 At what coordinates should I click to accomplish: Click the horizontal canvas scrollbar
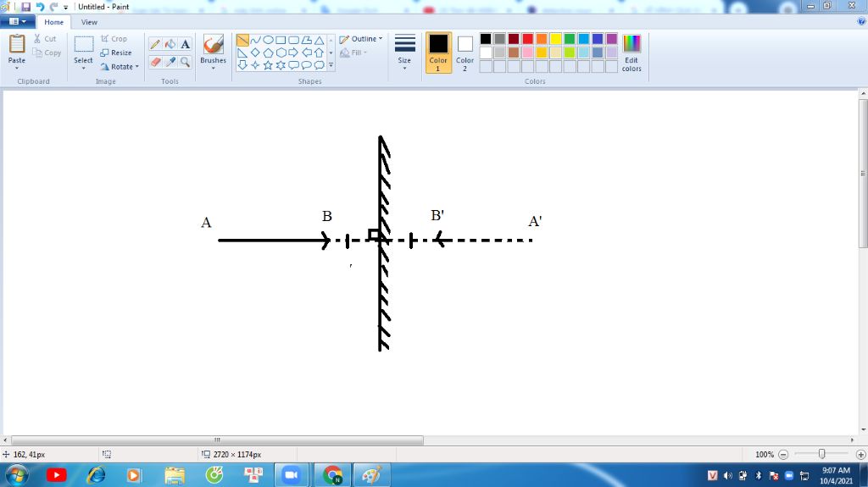pyautogui.click(x=218, y=440)
